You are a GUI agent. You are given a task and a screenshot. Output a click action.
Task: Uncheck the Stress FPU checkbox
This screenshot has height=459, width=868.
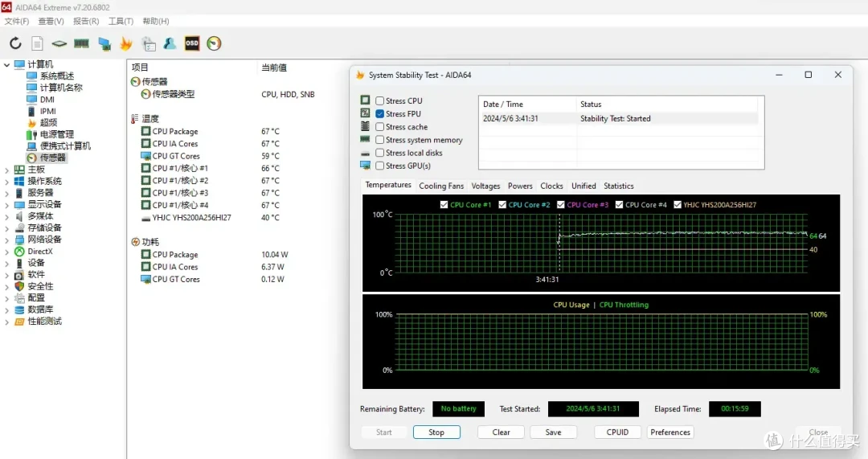point(379,113)
